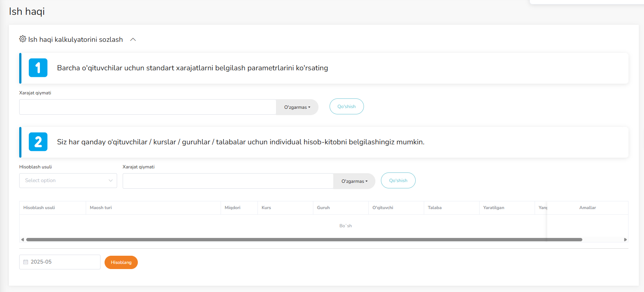Open the O'zgarmas dropdown under step 1
The height and width of the screenshot is (292, 644).
tap(297, 107)
